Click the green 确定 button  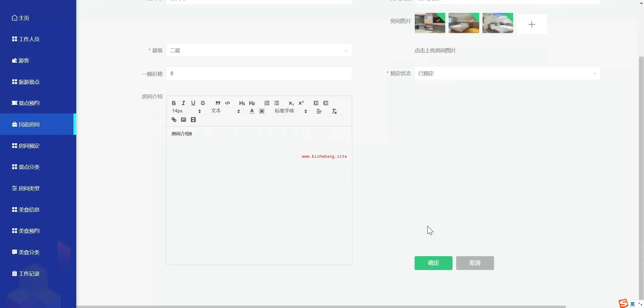coord(433,263)
